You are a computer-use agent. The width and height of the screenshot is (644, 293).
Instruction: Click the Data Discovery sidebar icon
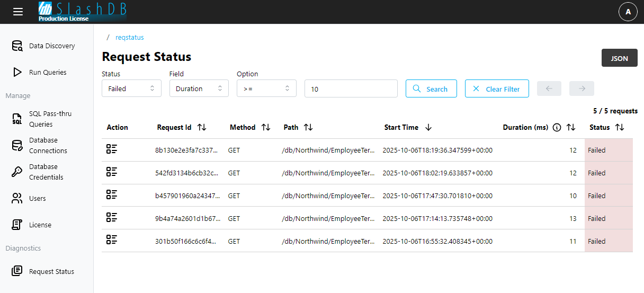pyautogui.click(x=17, y=46)
